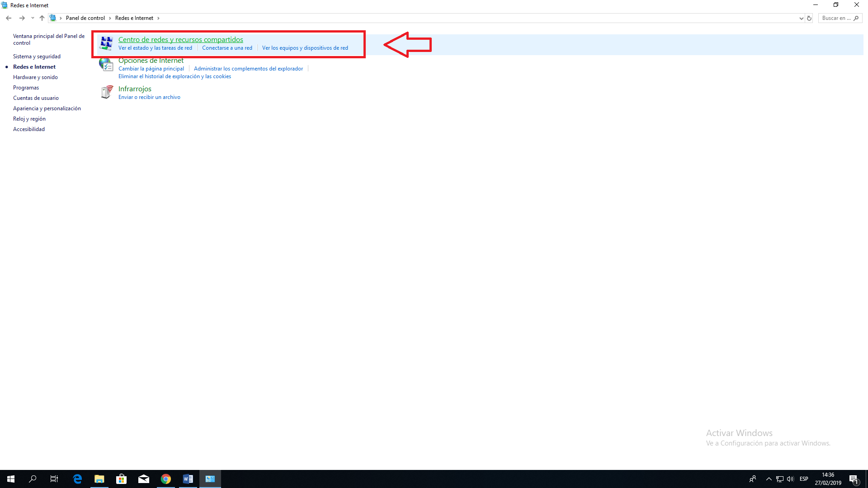This screenshot has height=488, width=868.
Task: Refresh the address bar location
Action: tap(809, 18)
